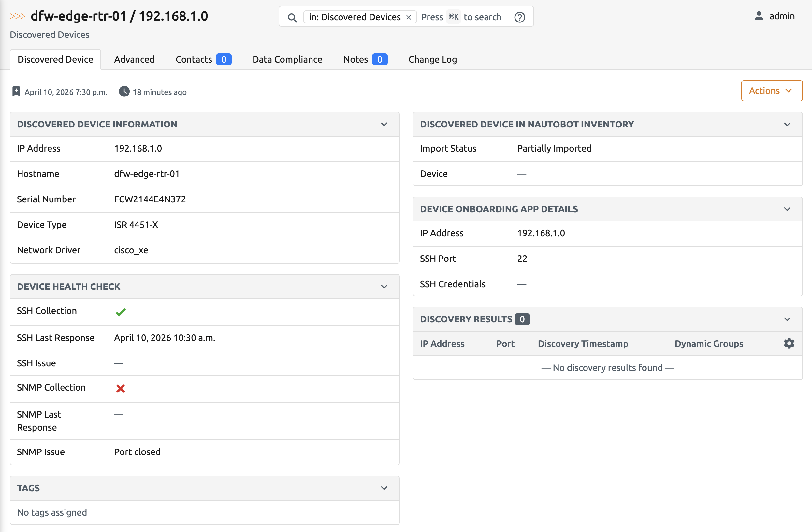Open the search help question icon
This screenshot has width=812, height=532.
[x=519, y=17]
